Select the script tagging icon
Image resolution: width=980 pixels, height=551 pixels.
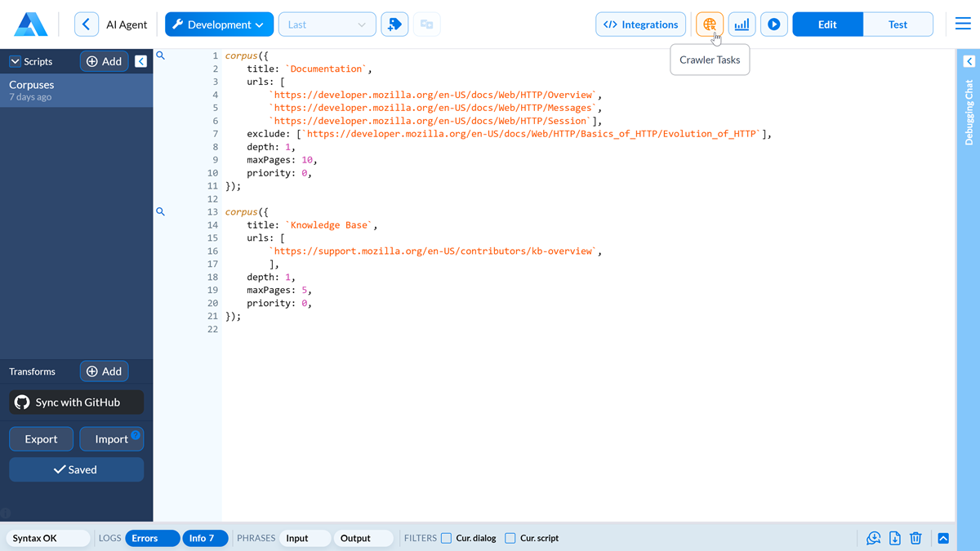click(394, 24)
